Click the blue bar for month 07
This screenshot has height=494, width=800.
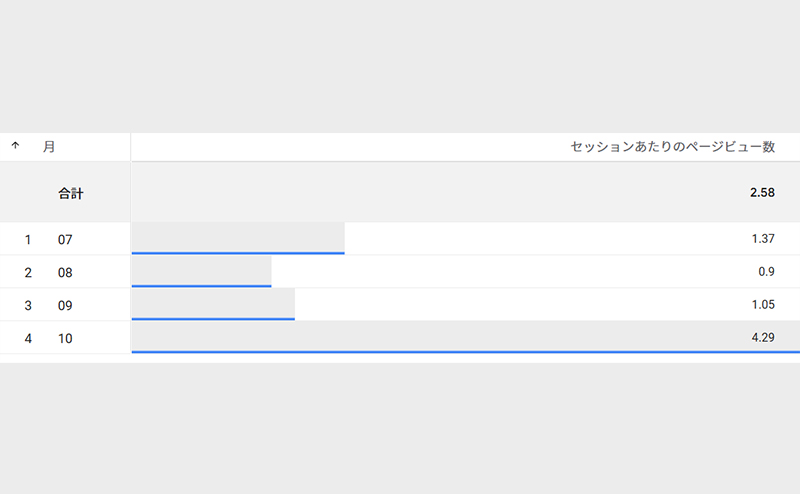(238, 252)
